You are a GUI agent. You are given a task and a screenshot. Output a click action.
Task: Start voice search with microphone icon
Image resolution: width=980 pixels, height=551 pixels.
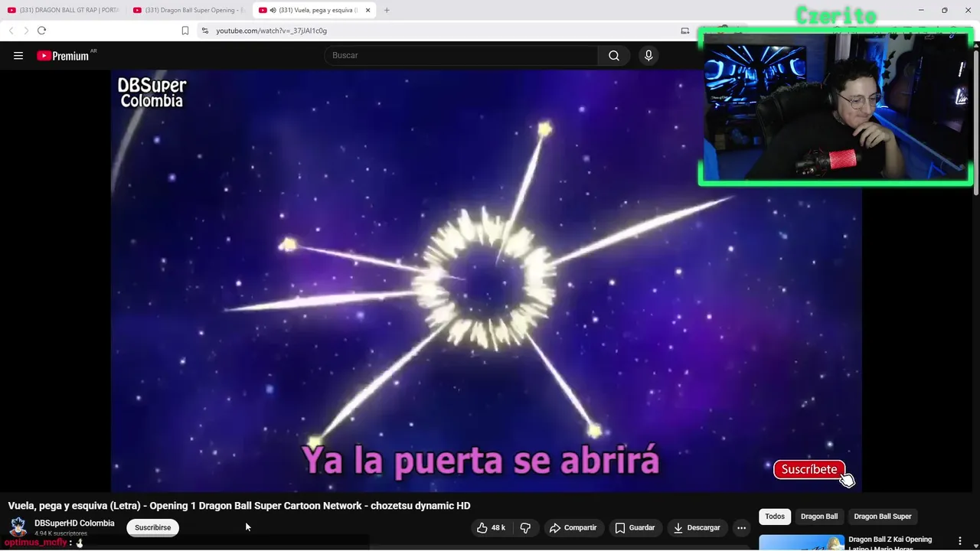point(648,56)
